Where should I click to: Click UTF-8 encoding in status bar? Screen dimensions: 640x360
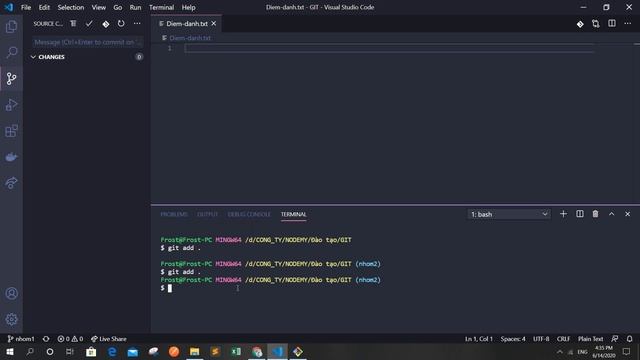tap(541, 339)
